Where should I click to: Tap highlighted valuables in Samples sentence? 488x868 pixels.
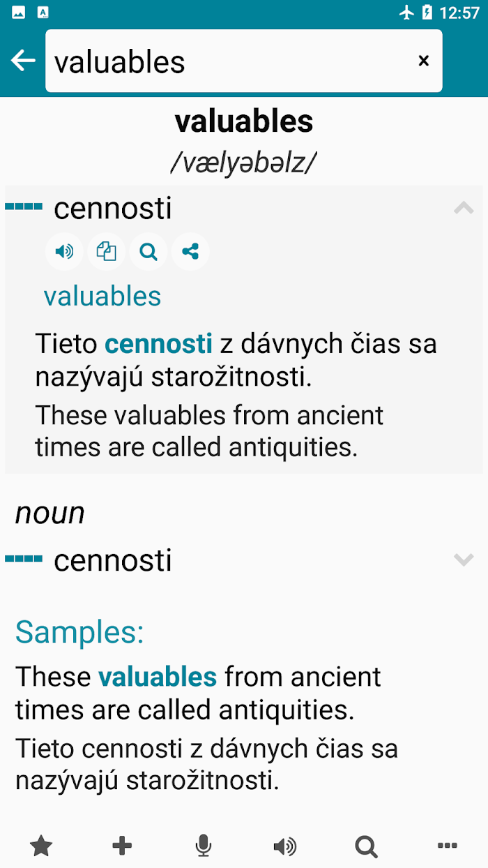tap(158, 677)
